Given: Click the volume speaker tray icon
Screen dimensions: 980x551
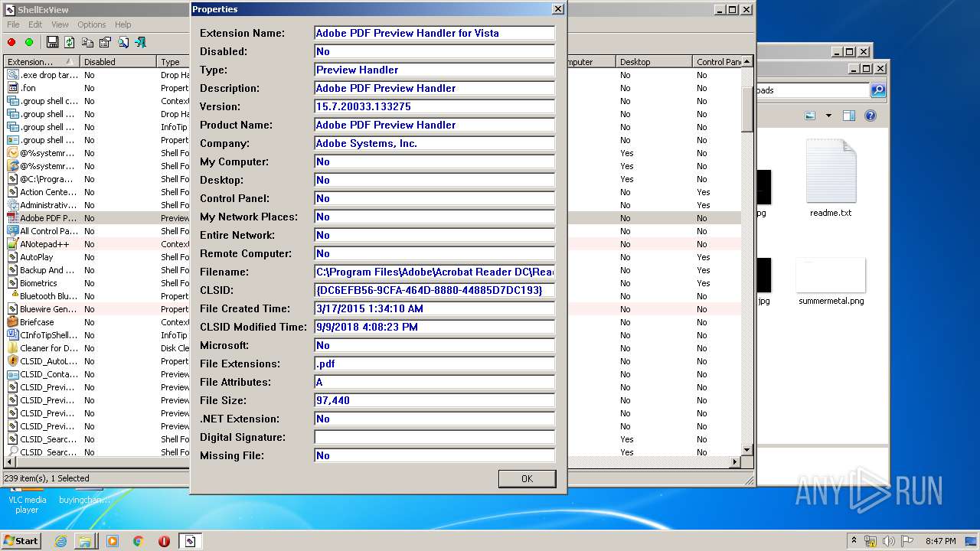Looking at the screenshot, I should 889,540.
